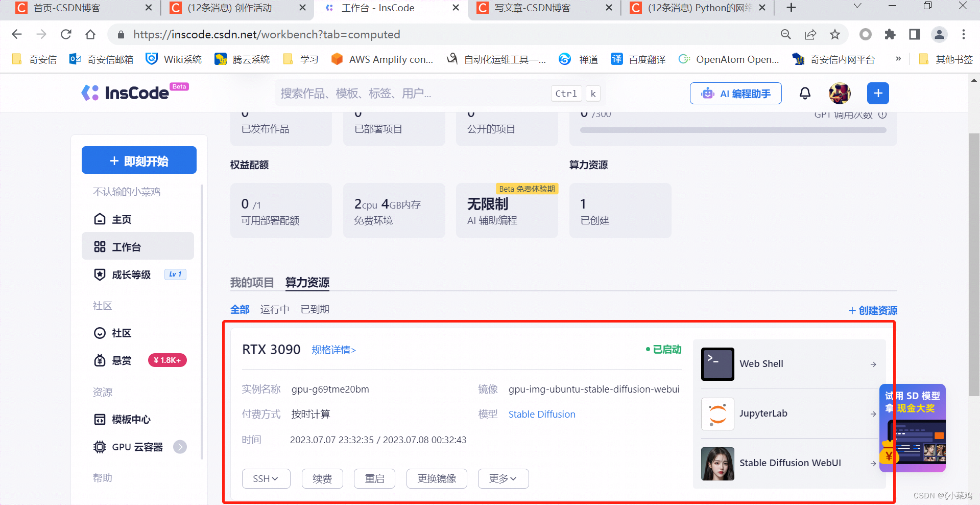Open the Chrome three-dot menu

click(x=964, y=34)
